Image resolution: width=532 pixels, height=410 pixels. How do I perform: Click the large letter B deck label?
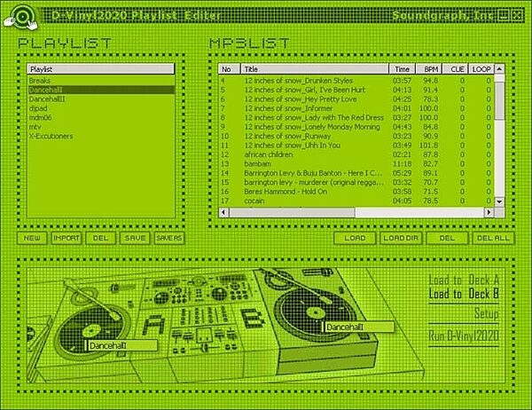click(253, 320)
